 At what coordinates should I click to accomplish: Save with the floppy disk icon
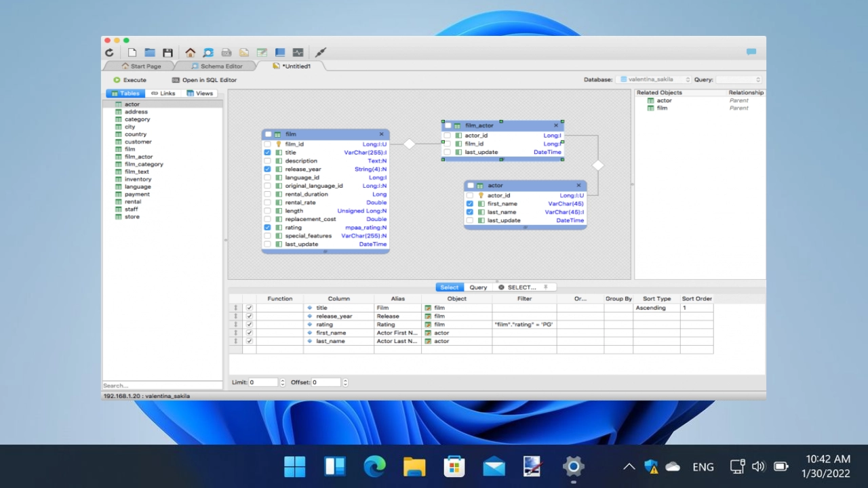point(167,53)
